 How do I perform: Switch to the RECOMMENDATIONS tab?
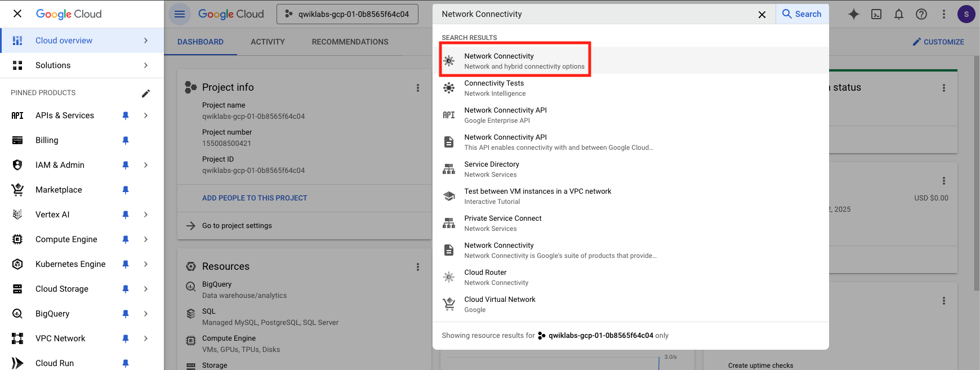click(x=350, y=42)
